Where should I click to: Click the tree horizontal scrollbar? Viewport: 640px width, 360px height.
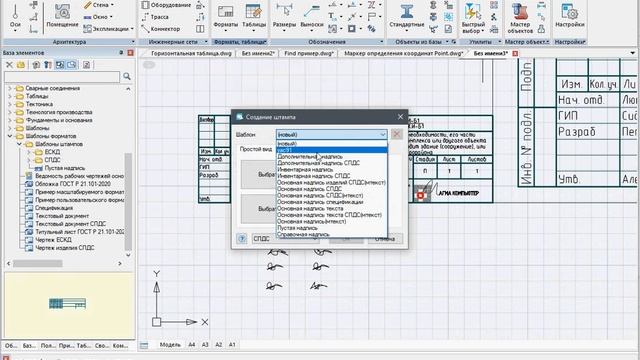click(38, 264)
